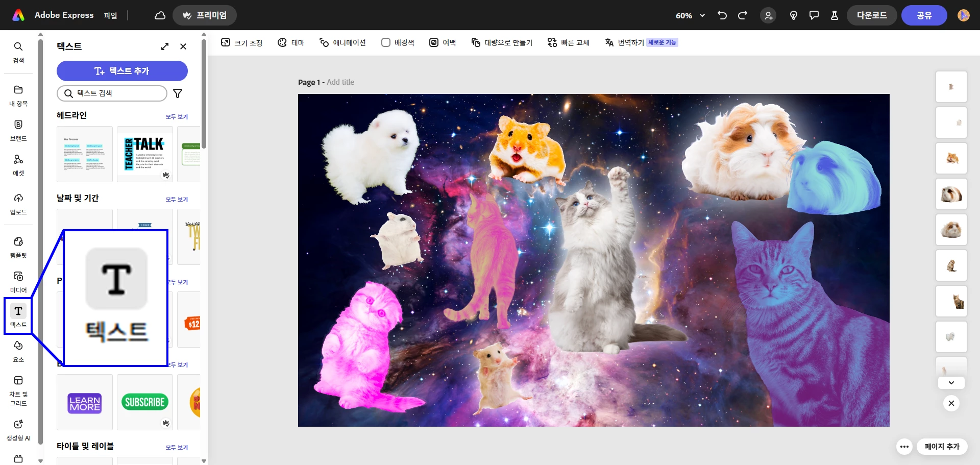Click the beaker labs icon
This screenshot has width=980, height=465.
click(x=835, y=15)
